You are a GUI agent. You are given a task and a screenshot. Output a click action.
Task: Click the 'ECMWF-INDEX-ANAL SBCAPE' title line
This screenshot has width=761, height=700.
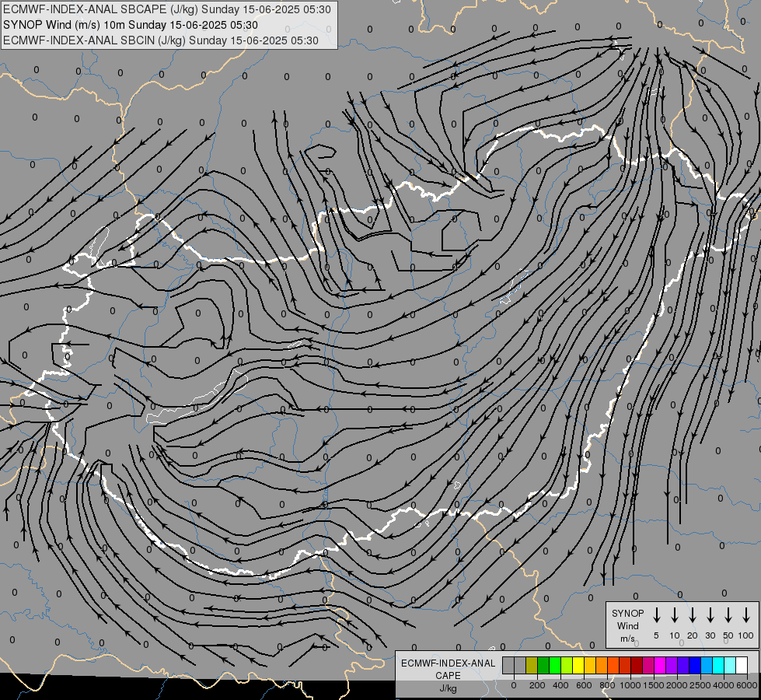click(x=167, y=9)
